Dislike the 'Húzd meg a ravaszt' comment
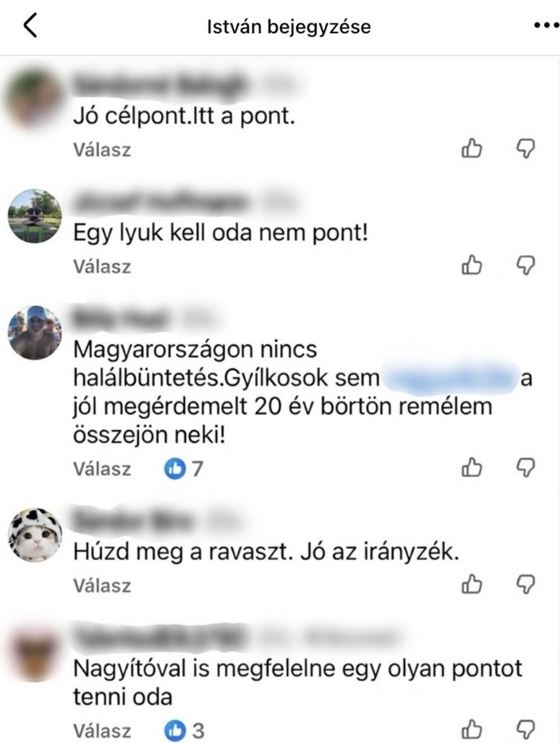This screenshot has height=743, width=560. point(525,585)
